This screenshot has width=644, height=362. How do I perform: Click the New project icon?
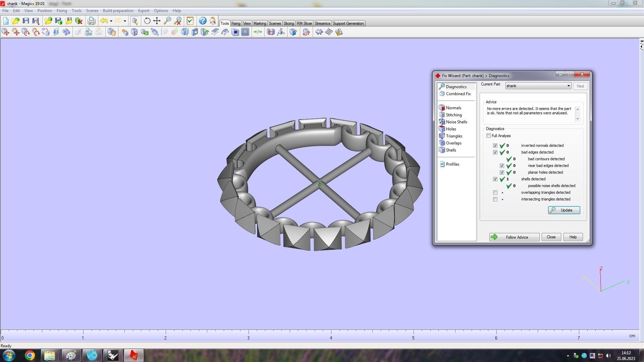click(x=6, y=21)
